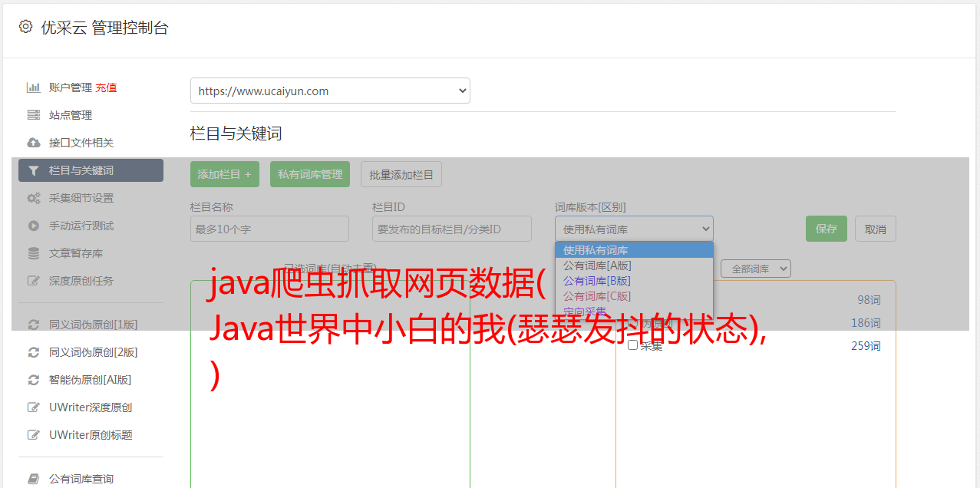Click refresh icon for 同义词伪原创[1版]
Viewport: 980px width, 488px height.
(33, 325)
